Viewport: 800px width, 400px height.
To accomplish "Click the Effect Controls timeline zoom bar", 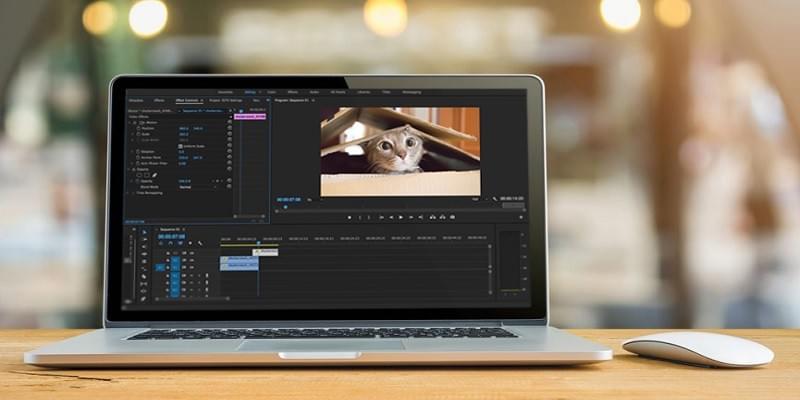I will 249,216.
